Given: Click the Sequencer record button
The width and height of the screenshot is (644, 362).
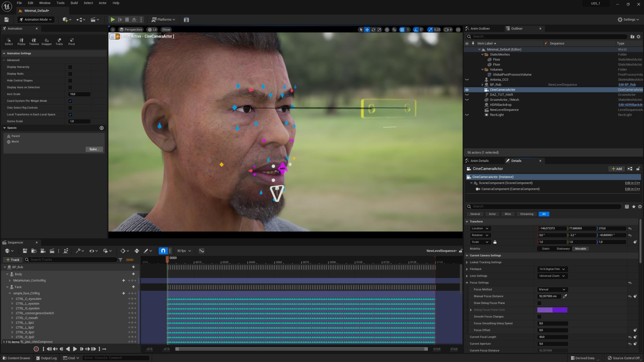Looking at the screenshot, I should click(x=36, y=349).
